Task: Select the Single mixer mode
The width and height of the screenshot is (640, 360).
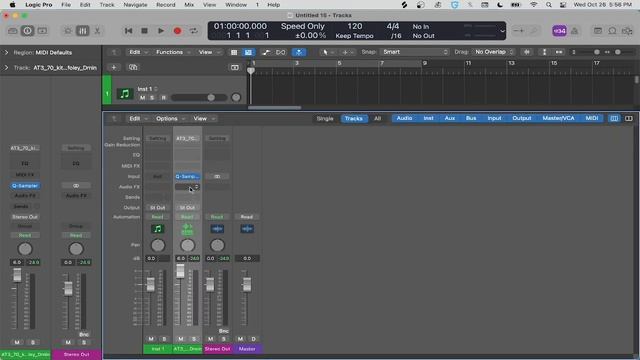Action: pos(325,119)
